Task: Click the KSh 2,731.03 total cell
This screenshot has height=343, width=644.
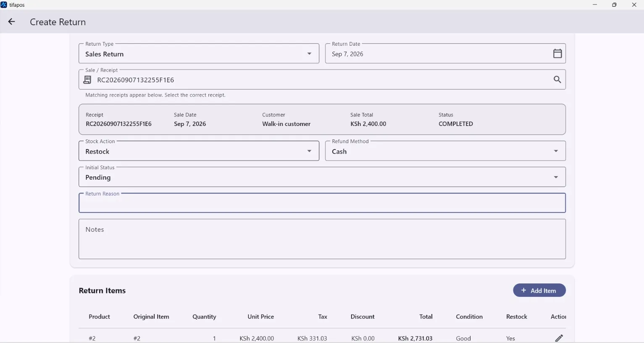Action: click(x=415, y=338)
